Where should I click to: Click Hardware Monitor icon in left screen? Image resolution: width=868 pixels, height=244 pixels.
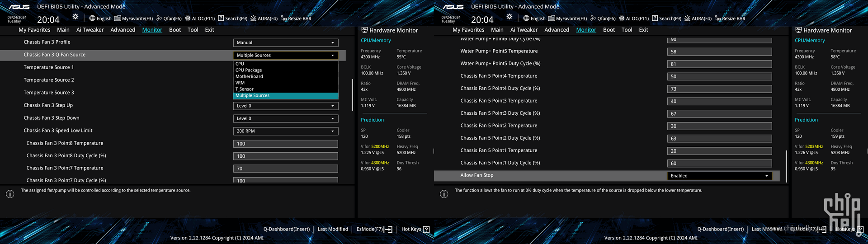(364, 30)
